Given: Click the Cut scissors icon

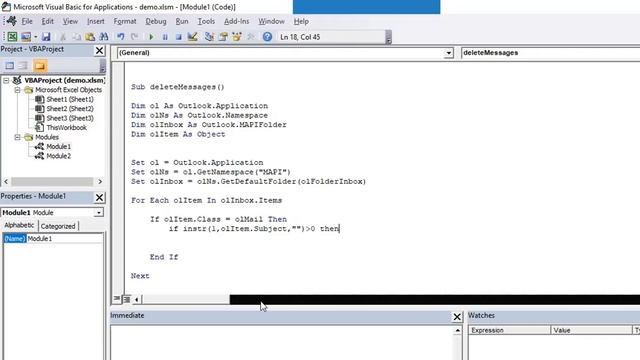Looking at the screenshot, I should pyautogui.click(x=63, y=37).
